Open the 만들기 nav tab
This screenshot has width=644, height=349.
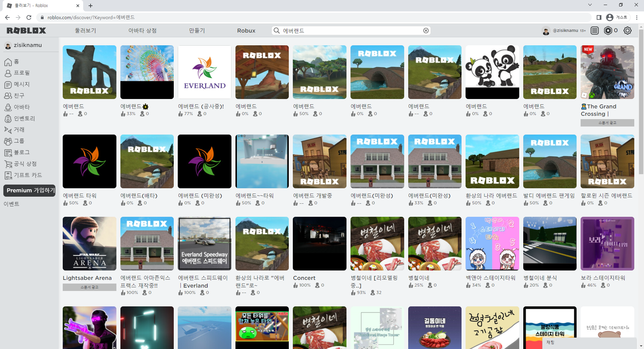point(197,31)
